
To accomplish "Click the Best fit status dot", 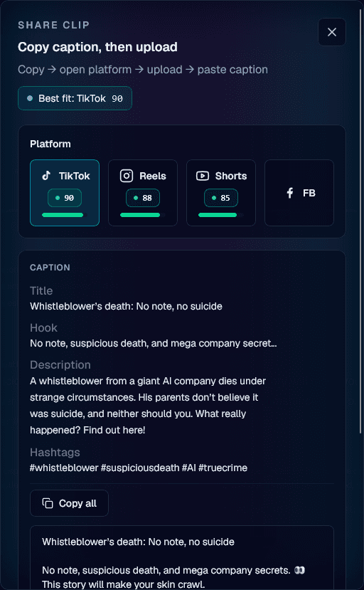I will (x=30, y=99).
